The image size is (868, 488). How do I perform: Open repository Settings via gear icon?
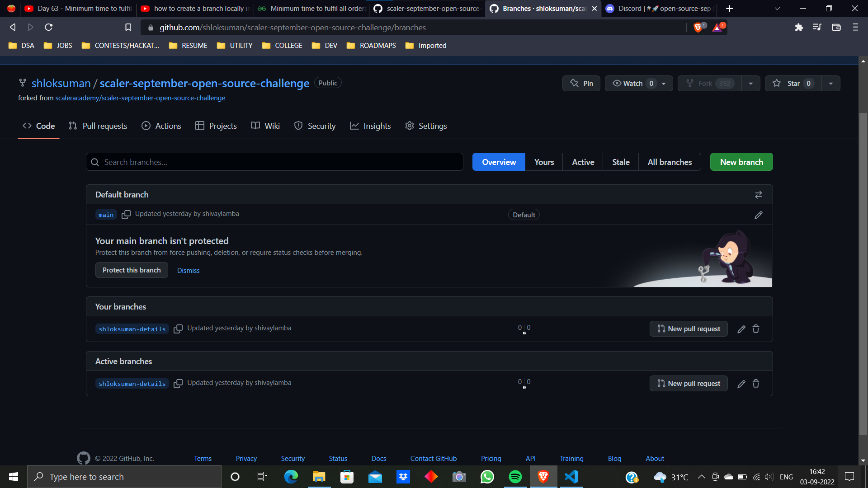(425, 126)
